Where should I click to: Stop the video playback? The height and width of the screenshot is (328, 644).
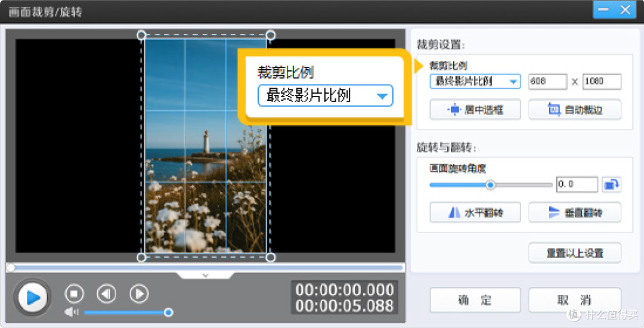(x=75, y=293)
